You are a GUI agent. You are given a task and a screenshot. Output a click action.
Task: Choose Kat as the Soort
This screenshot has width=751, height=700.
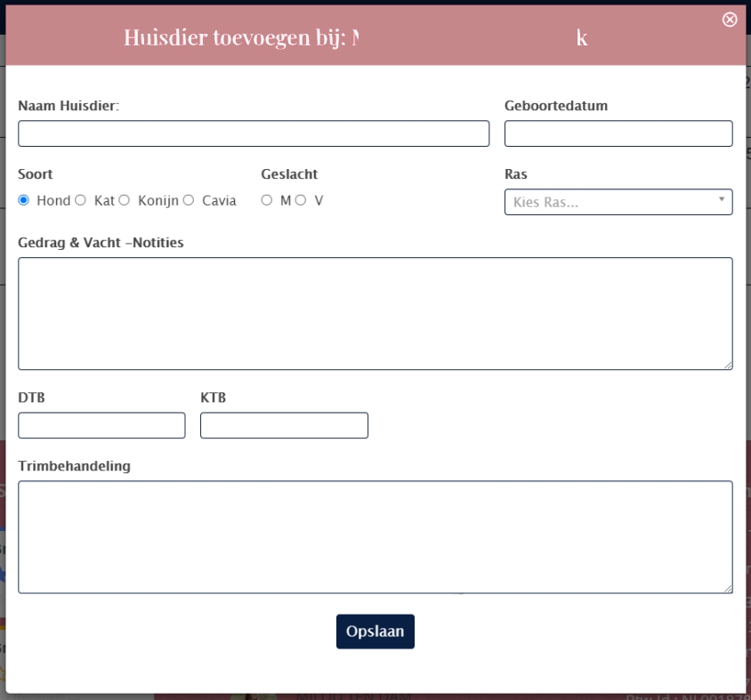pos(81,201)
